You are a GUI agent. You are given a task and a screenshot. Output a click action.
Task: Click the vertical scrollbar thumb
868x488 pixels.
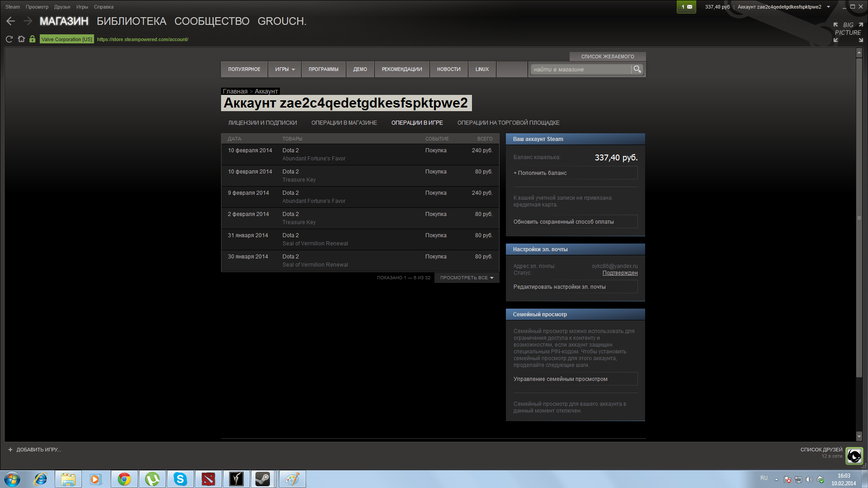[x=859, y=217]
